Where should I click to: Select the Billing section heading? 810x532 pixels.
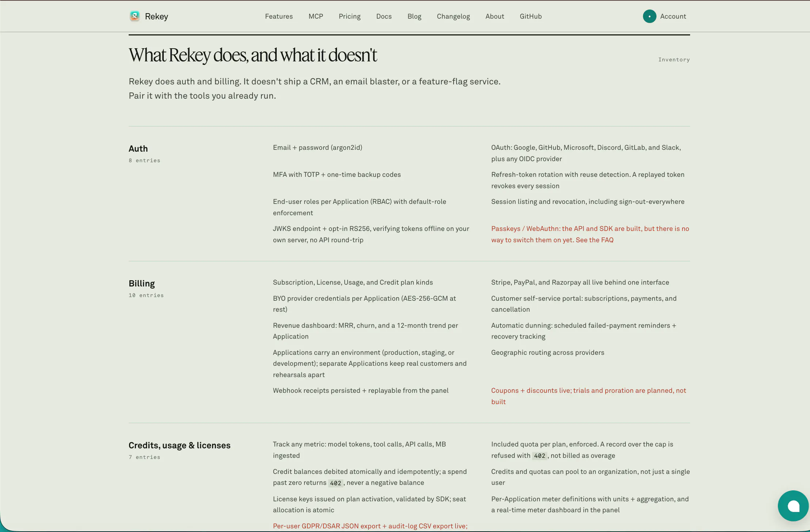tap(141, 284)
